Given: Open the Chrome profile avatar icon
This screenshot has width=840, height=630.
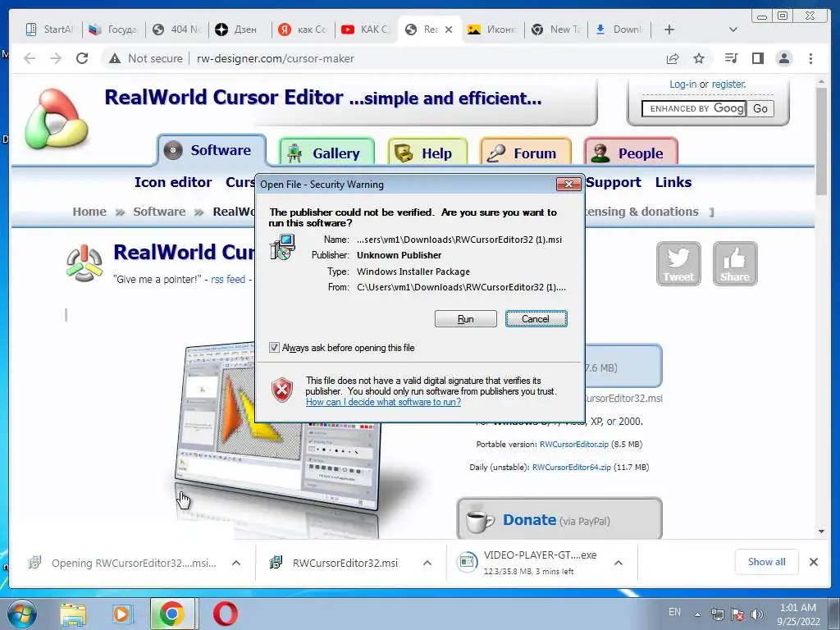Looking at the screenshot, I should (x=784, y=58).
